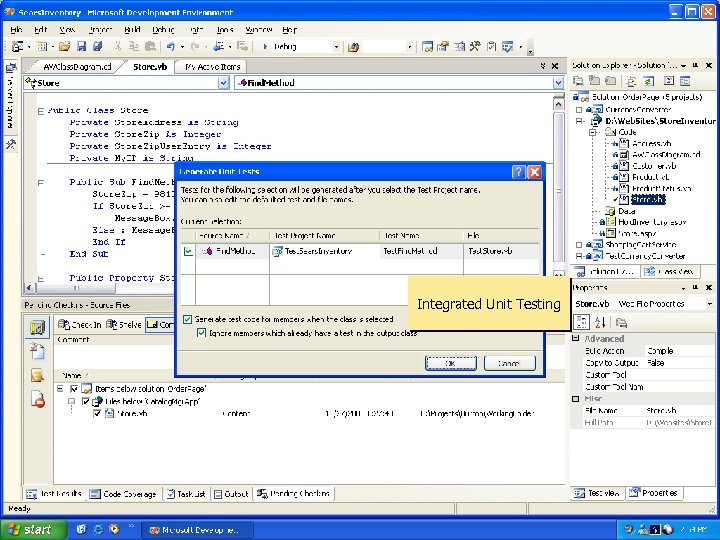Click the code editor vertical scrollbar up arrow

click(x=558, y=105)
